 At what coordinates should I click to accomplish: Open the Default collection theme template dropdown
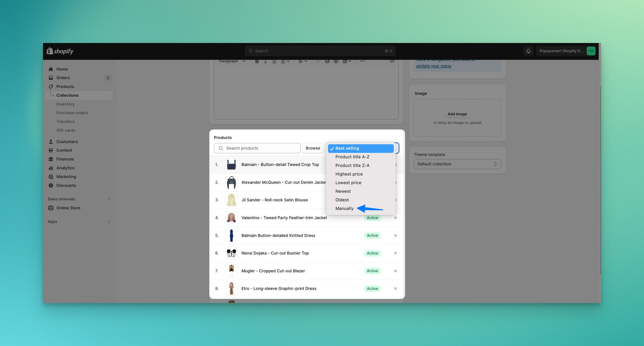(457, 164)
